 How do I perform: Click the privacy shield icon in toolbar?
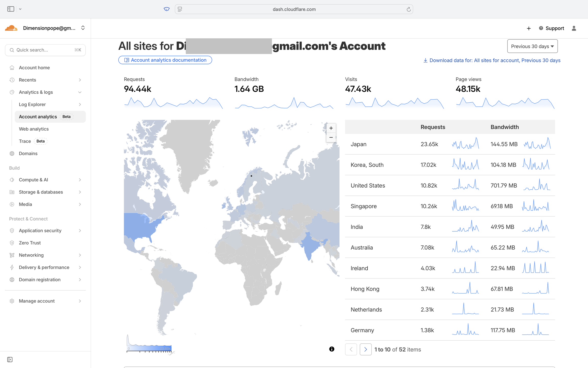(x=167, y=9)
